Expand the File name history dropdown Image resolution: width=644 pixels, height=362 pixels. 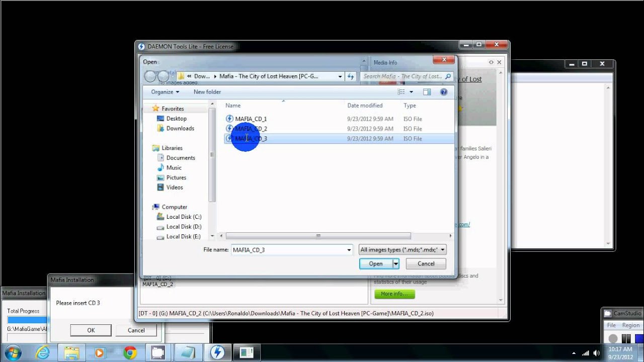(349, 250)
